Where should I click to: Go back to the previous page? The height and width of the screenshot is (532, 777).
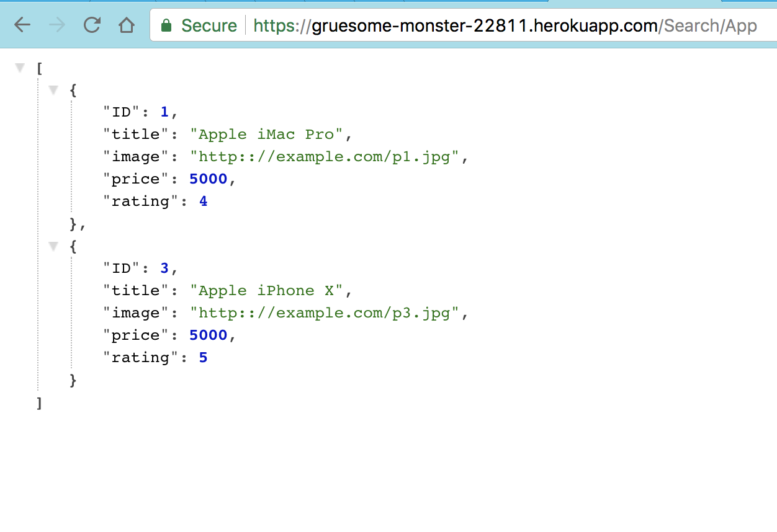pyautogui.click(x=22, y=25)
